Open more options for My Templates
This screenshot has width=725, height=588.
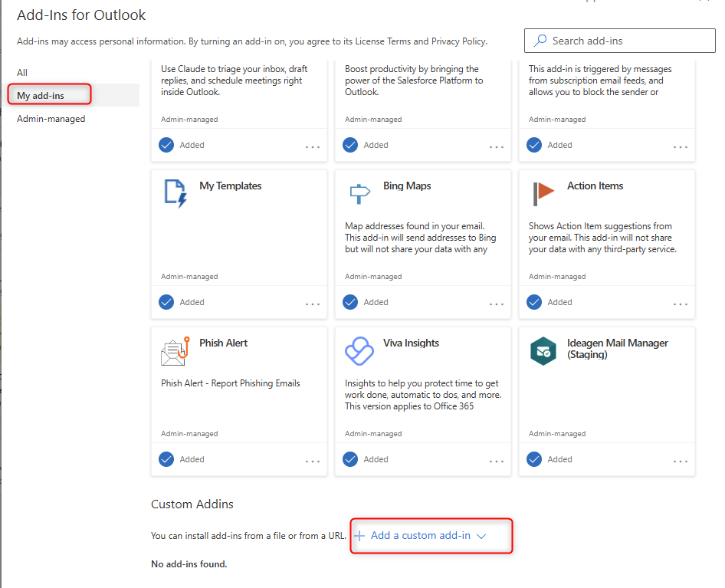[313, 304]
